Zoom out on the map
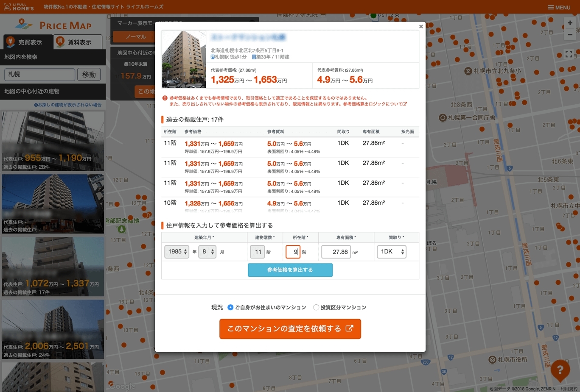The height and width of the screenshot is (392, 580). tap(570, 35)
